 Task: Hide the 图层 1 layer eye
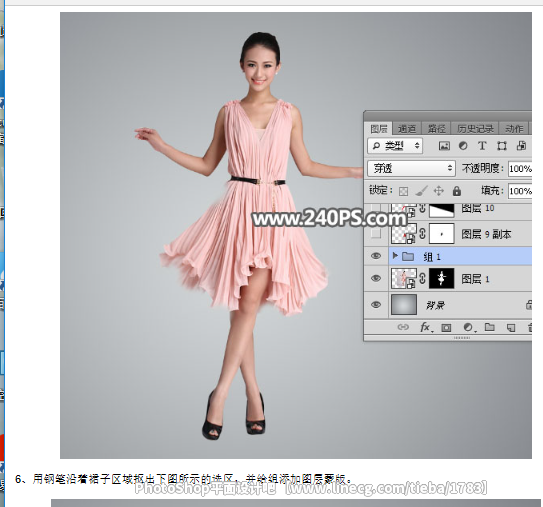[x=376, y=278]
